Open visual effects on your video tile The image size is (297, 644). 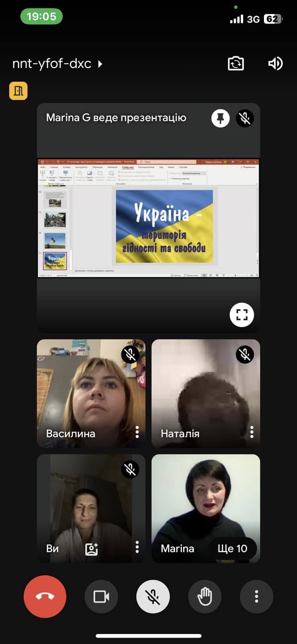[92, 549]
